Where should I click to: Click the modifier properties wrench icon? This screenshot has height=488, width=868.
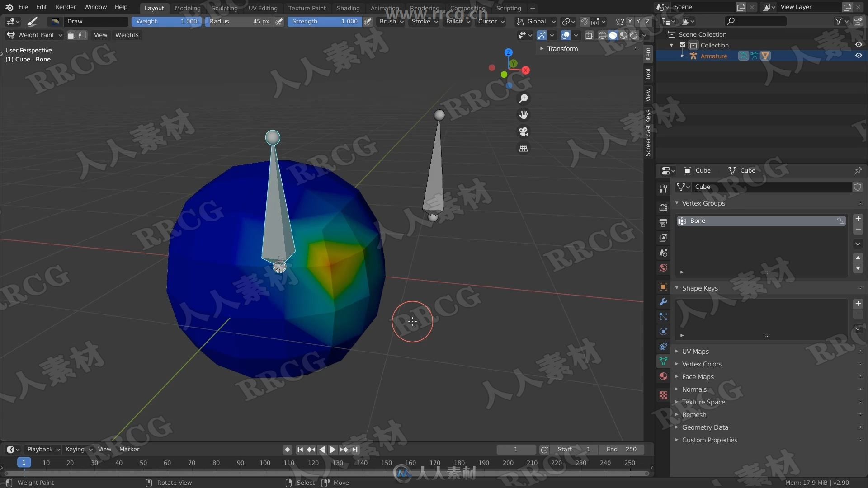click(663, 301)
